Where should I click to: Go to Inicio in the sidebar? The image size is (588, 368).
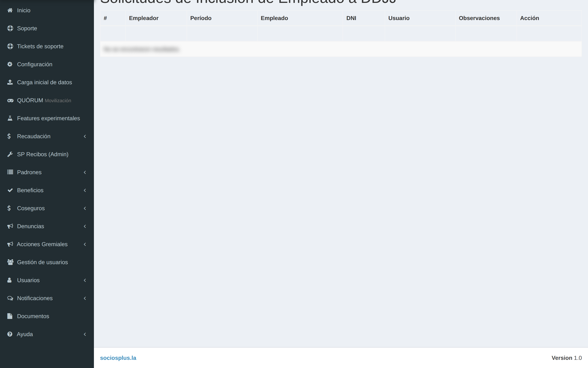(47, 10)
